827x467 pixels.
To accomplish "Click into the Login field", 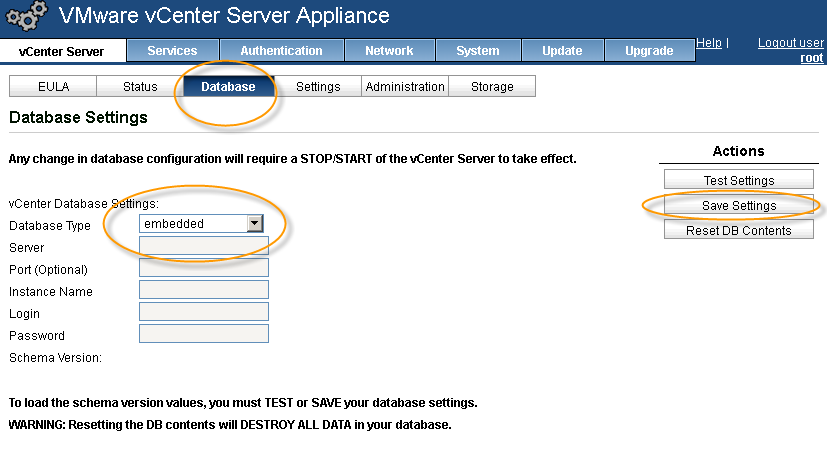I will point(204,311).
